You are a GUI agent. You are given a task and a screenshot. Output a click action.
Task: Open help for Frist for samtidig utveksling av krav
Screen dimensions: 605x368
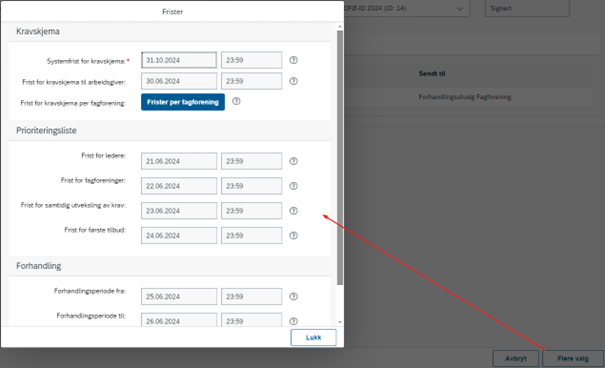point(294,211)
